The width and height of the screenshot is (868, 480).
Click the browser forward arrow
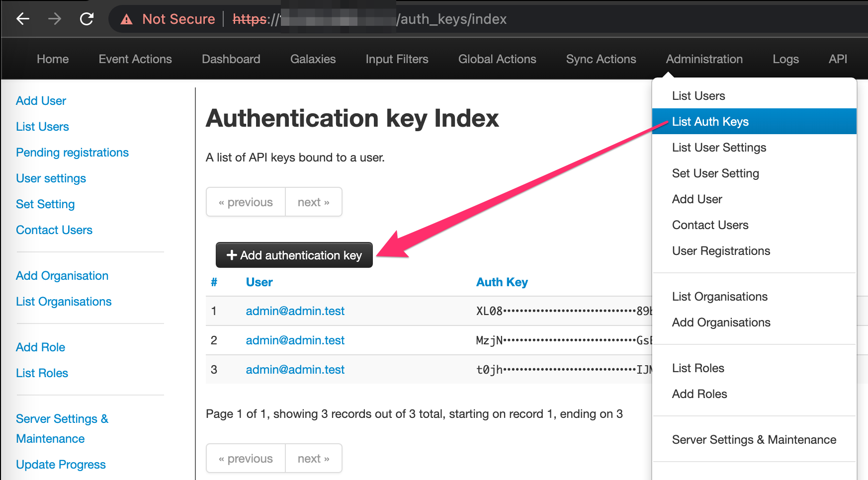click(x=55, y=19)
